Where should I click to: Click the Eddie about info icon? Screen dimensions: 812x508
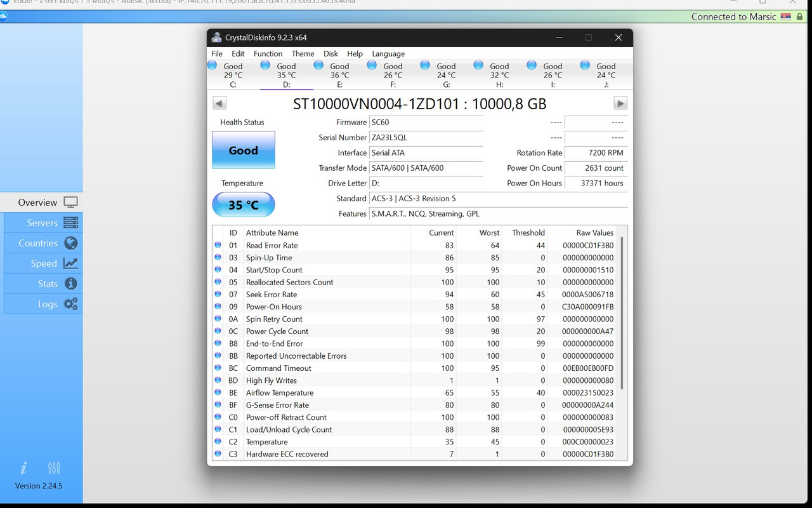pos(24,468)
